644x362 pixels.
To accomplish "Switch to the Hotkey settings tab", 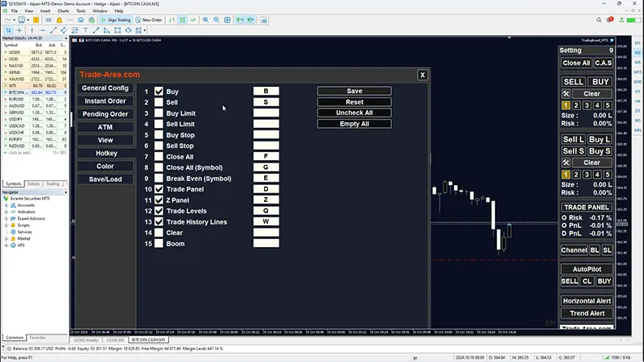I will coord(105,153).
